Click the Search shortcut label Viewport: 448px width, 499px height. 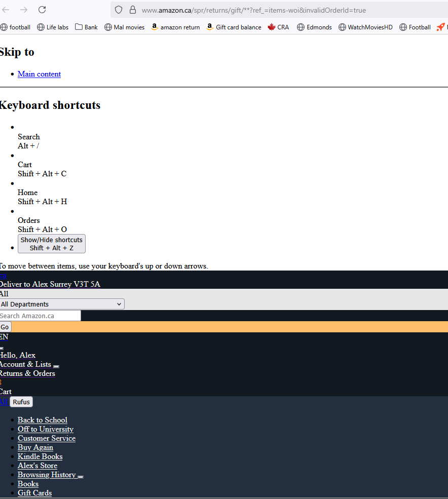click(29, 137)
